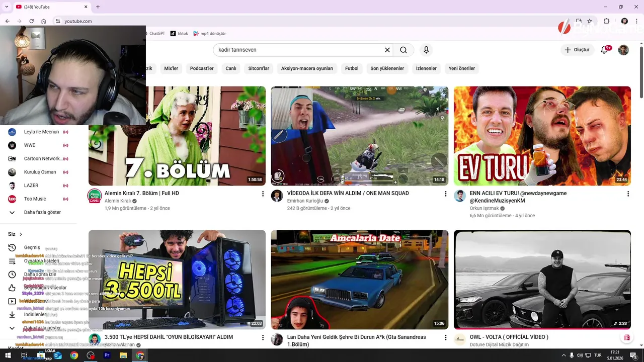Screen dimensions: 644x362
Task: Open the Too Music subscription
Action: coord(38,199)
